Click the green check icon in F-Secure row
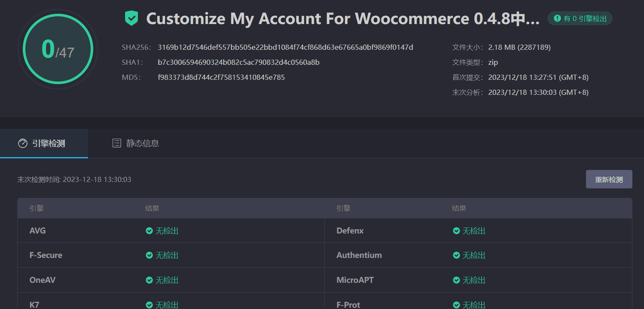The image size is (644, 309). point(149,255)
